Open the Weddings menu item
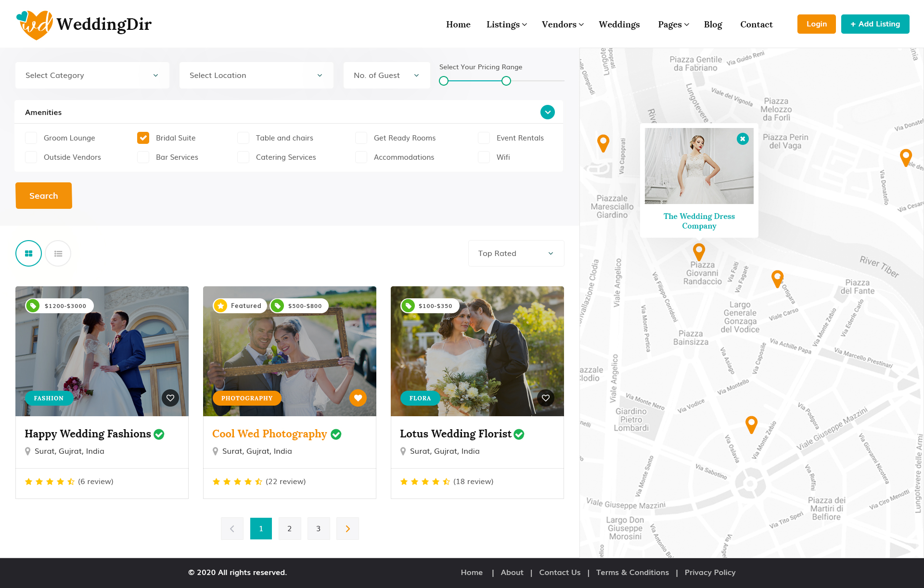The height and width of the screenshot is (588, 924). 619,25
